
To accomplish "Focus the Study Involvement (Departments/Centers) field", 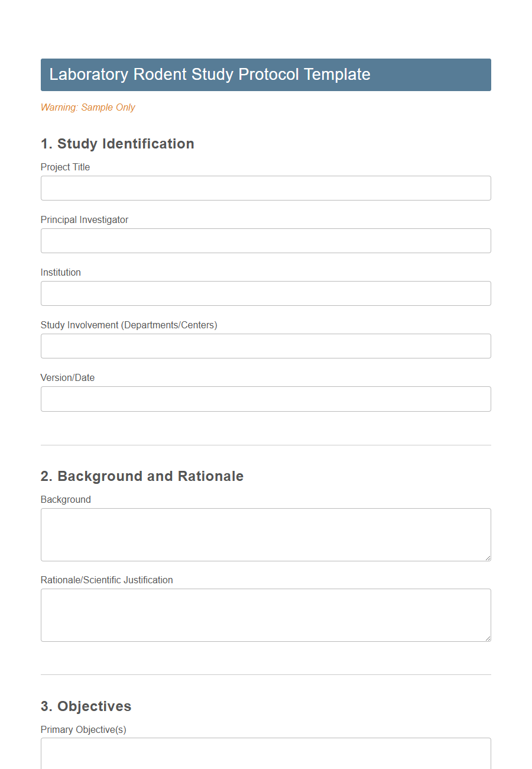I will pos(265,345).
